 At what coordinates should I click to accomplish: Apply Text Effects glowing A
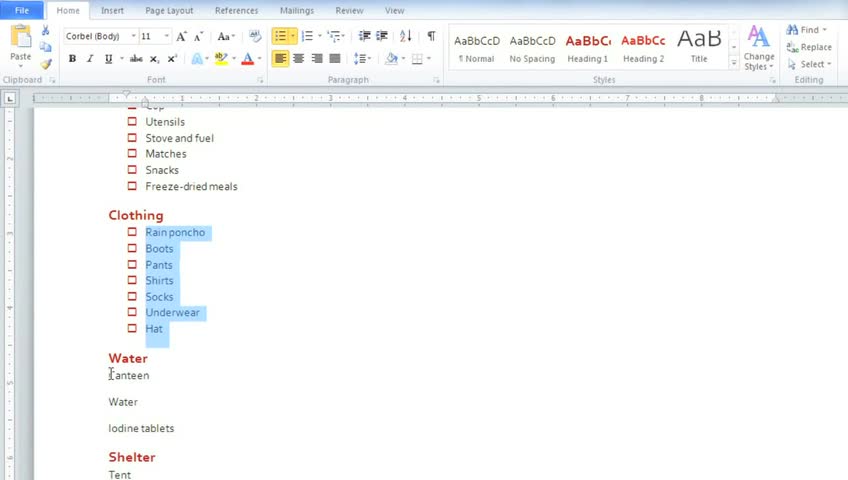197,59
